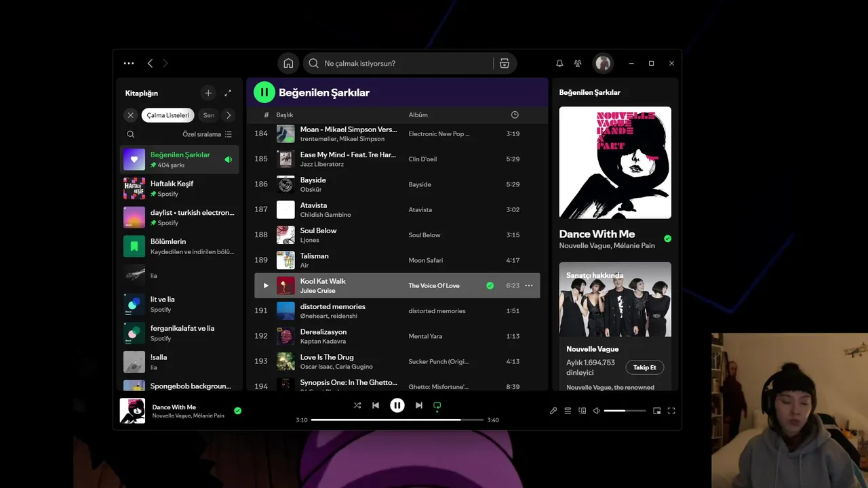
Task: Sort by the duration clock icon header
Action: pyautogui.click(x=515, y=115)
